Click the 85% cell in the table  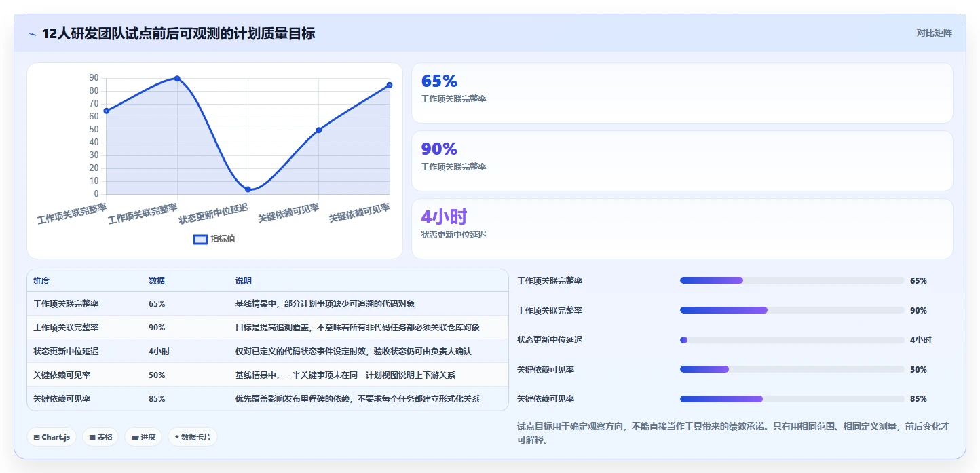[157, 399]
